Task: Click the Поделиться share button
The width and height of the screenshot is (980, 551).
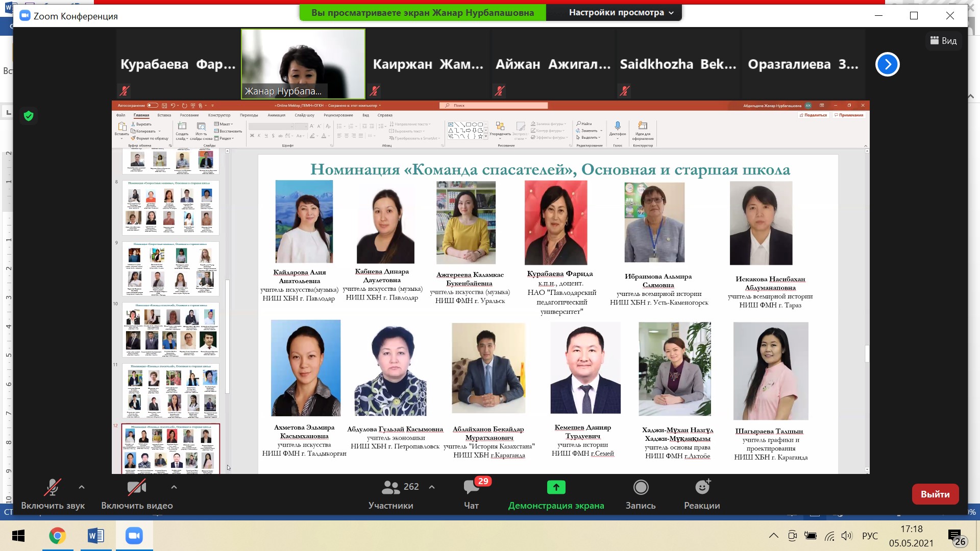Action: click(x=813, y=115)
